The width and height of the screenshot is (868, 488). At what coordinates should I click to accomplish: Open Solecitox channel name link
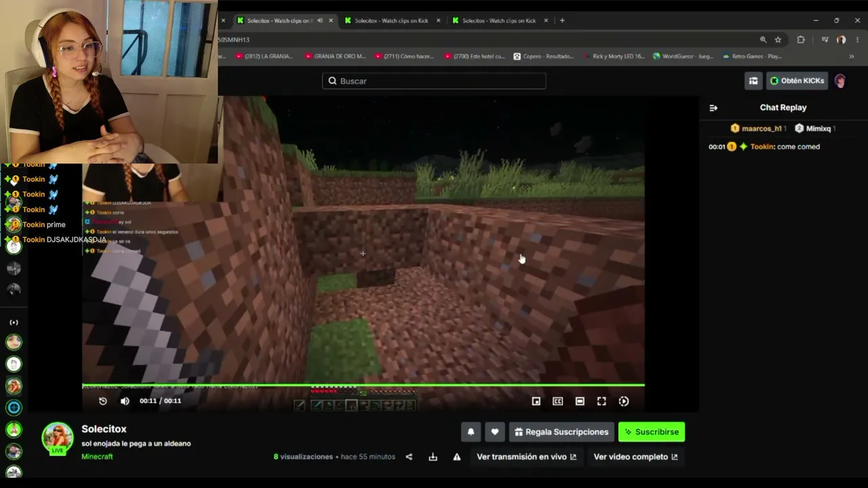click(x=104, y=429)
